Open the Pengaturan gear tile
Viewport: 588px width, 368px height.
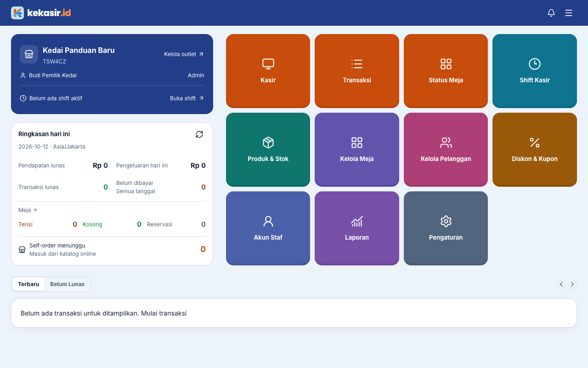(x=446, y=228)
